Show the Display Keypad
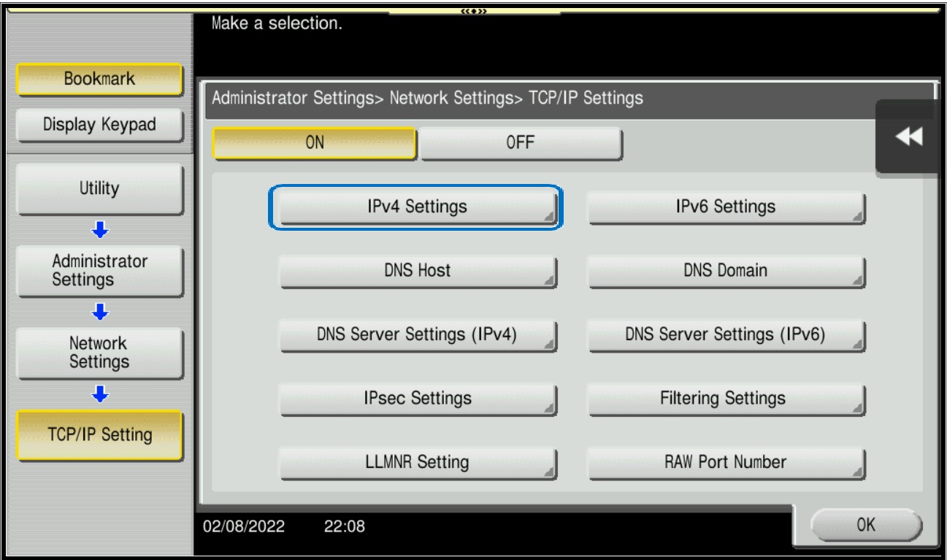Viewport: 947px width, 560px height. click(x=99, y=125)
